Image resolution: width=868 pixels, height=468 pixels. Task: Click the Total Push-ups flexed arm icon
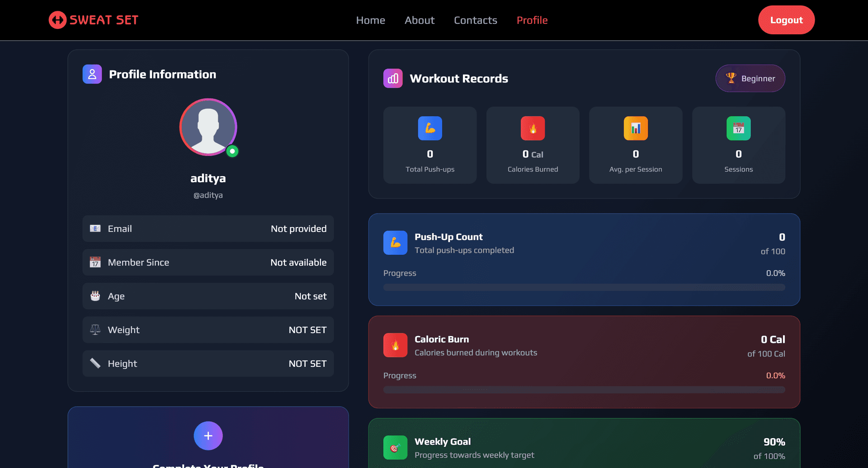[430, 128]
